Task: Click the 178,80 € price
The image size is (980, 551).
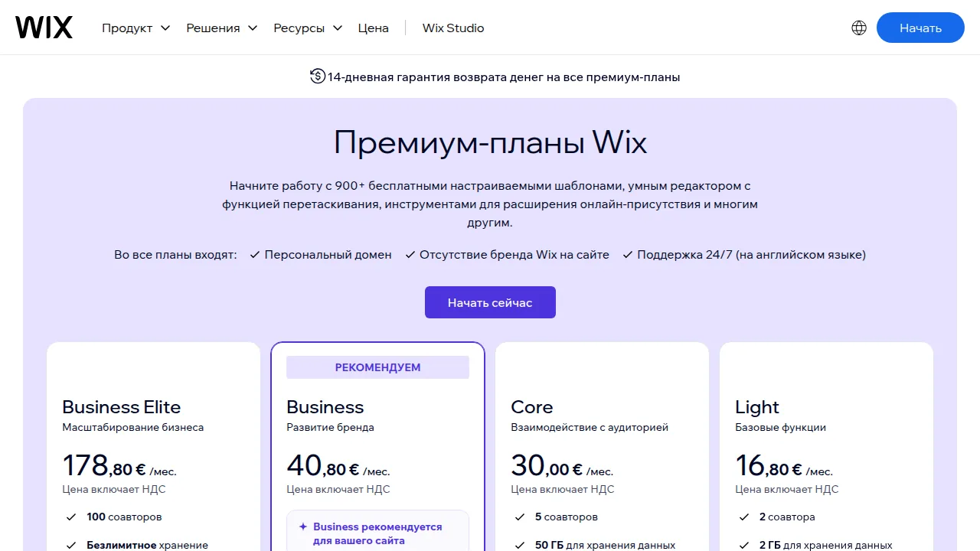Action: [x=104, y=466]
